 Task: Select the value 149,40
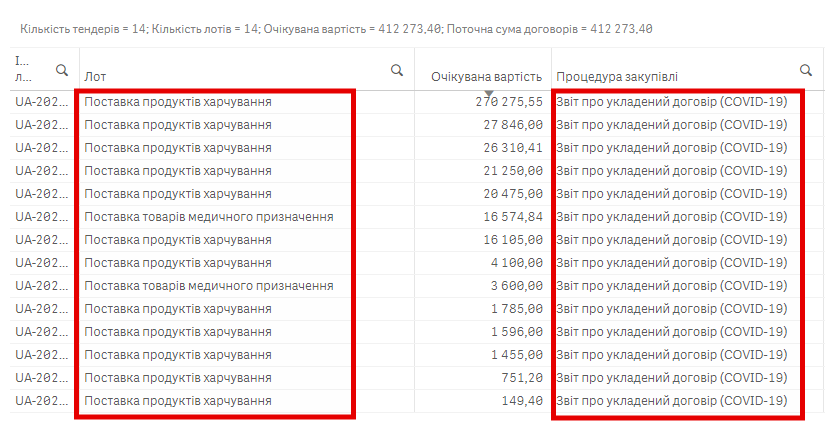(522, 401)
